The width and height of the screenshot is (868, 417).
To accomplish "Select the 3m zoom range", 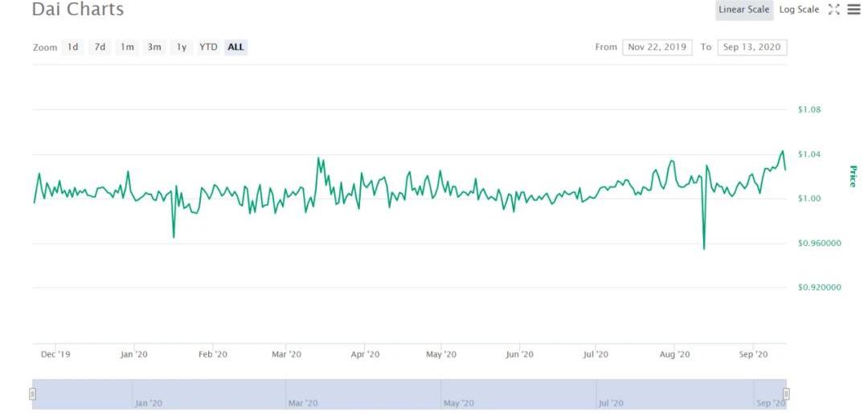I will point(154,47).
